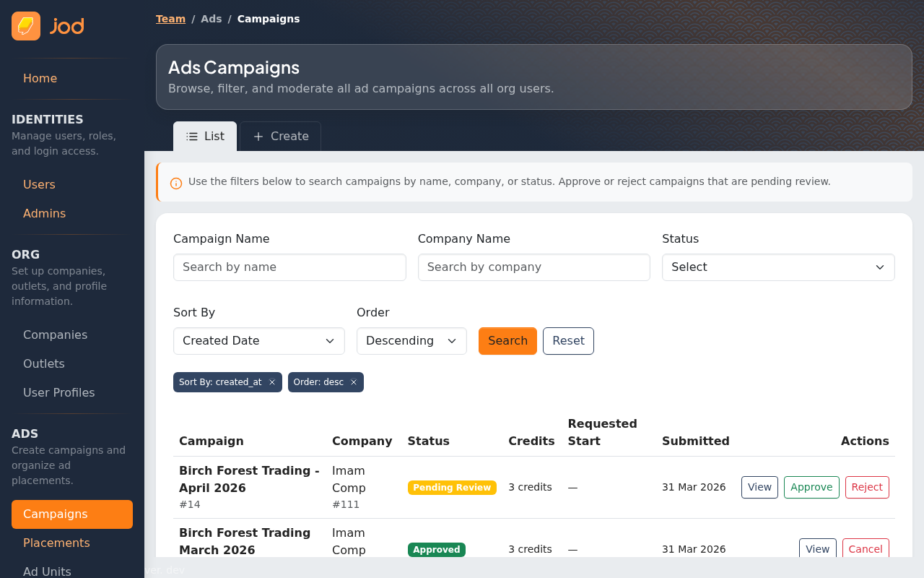This screenshot has height=578, width=924.
Task: Click the info icon in the hint banner
Action: click(175, 183)
